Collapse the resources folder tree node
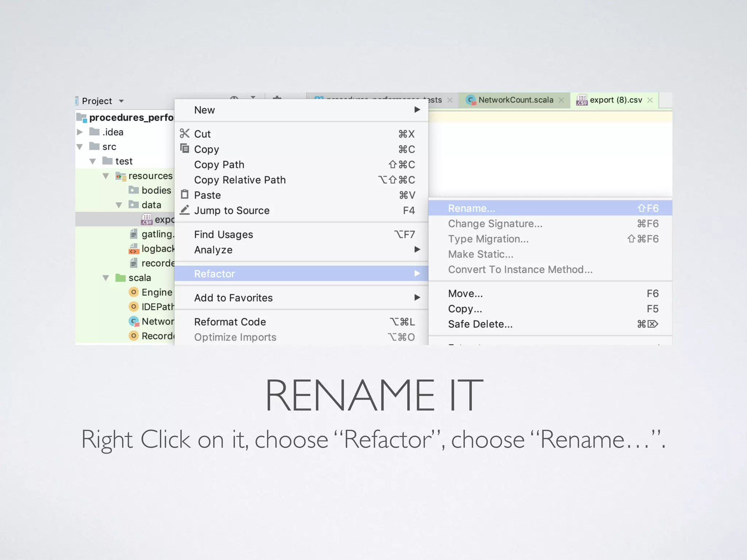This screenshot has width=747, height=560. click(x=106, y=176)
